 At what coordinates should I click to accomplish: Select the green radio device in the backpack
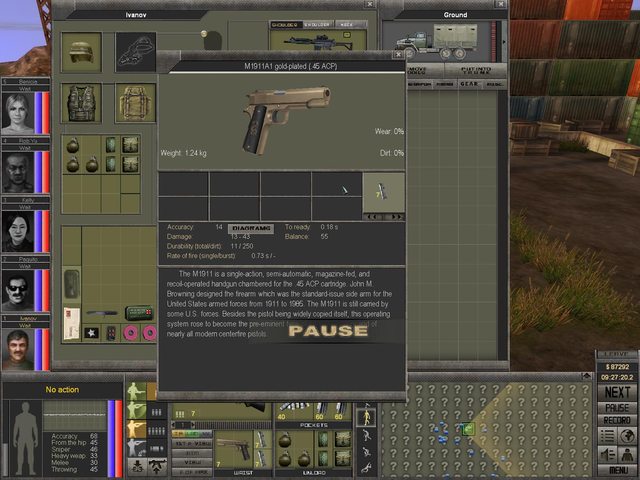(139, 313)
